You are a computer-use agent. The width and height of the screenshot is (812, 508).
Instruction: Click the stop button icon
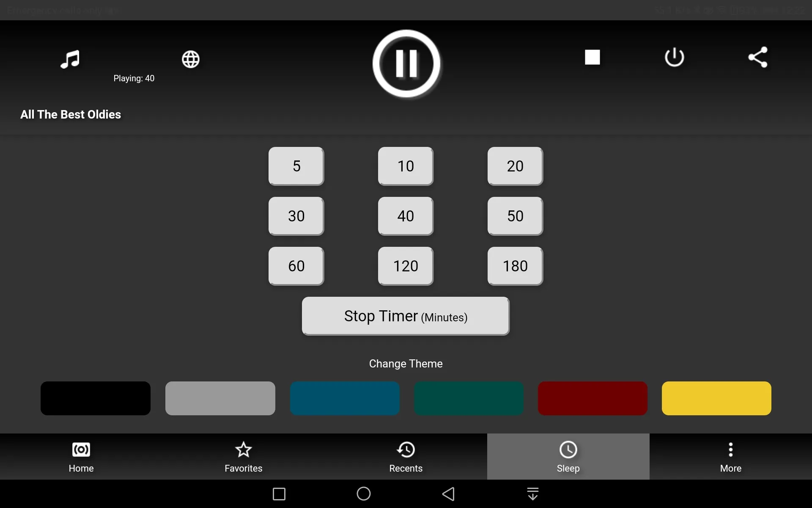[592, 57]
